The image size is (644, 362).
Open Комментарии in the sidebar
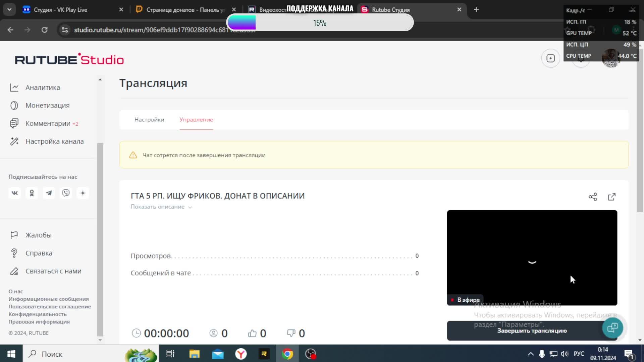pos(44,124)
